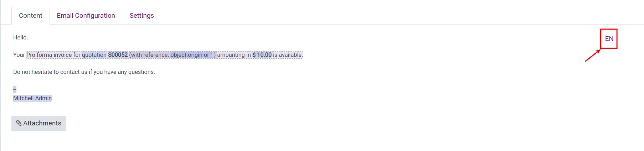Click the "Pro forma invoice for" conditional text
This screenshot has height=151, width=644.
pos(53,55)
